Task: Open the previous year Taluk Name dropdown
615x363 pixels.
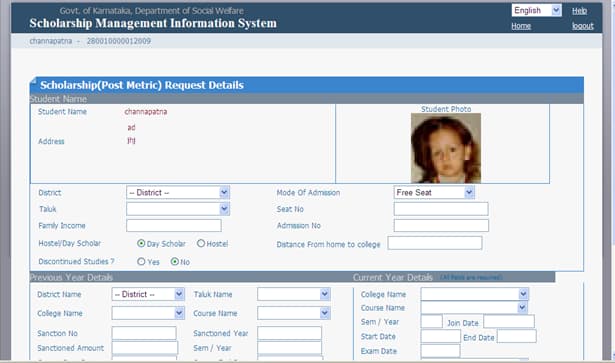Action: pyautogui.click(x=294, y=294)
